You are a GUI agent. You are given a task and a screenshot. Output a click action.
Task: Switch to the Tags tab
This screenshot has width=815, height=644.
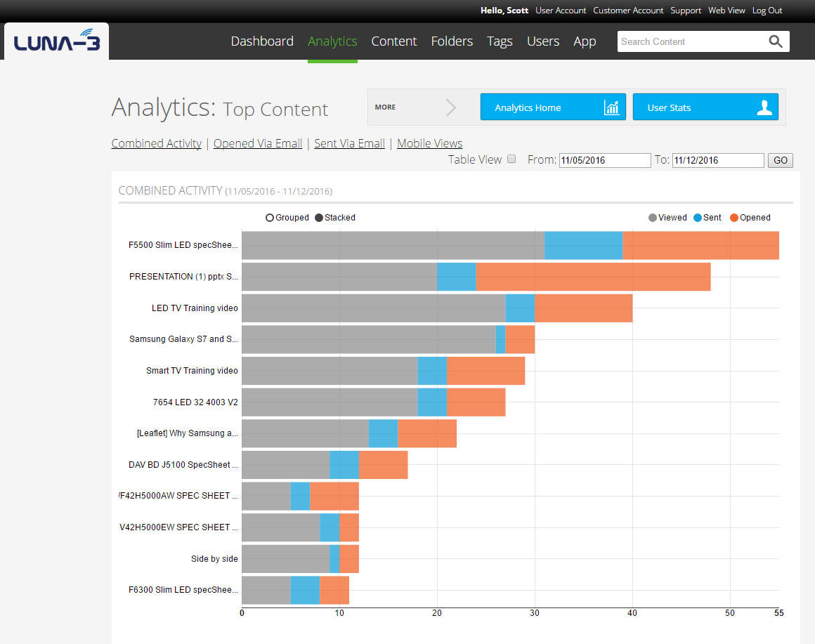point(500,41)
